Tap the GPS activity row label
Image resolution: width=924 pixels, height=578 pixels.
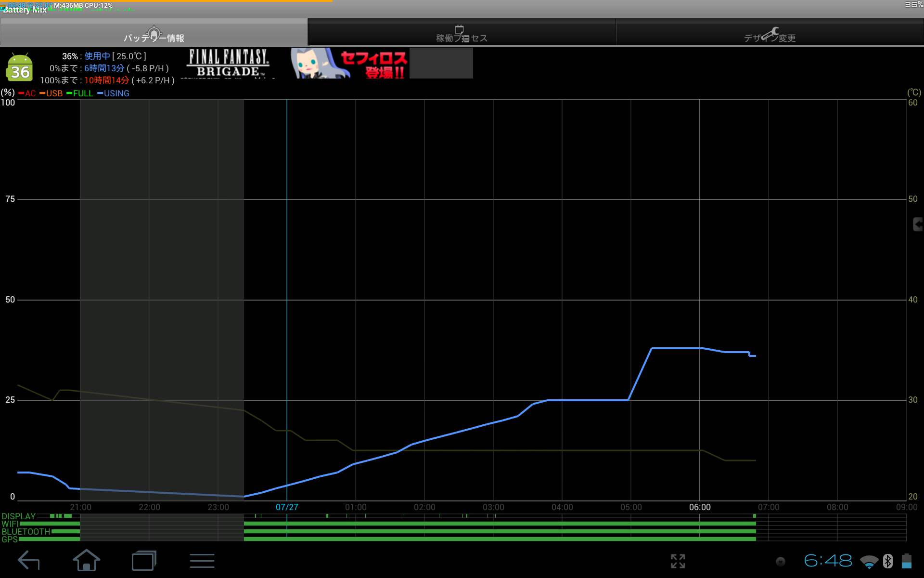click(x=9, y=539)
